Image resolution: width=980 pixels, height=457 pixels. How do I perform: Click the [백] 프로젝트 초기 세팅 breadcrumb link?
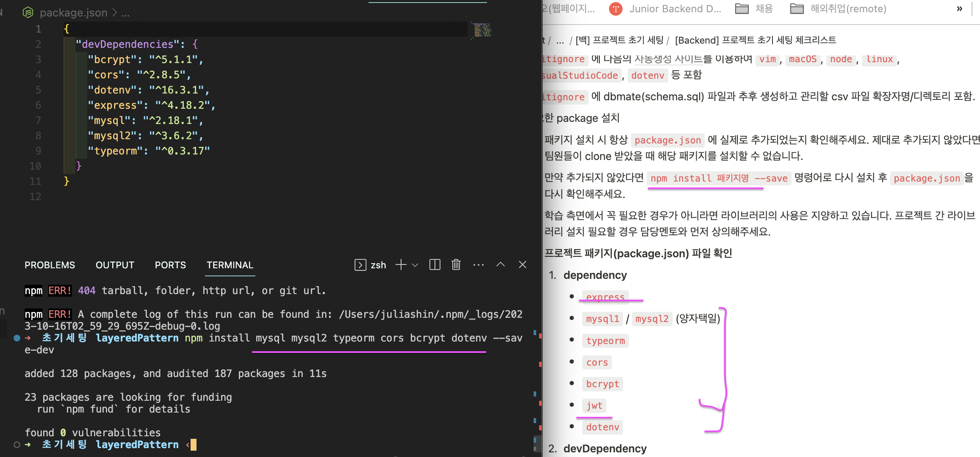click(619, 40)
